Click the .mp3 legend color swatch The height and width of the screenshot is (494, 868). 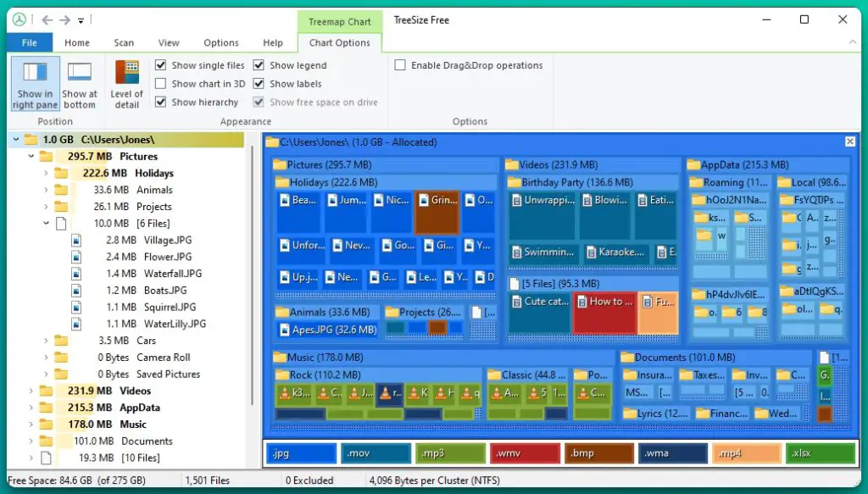click(x=450, y=453)
